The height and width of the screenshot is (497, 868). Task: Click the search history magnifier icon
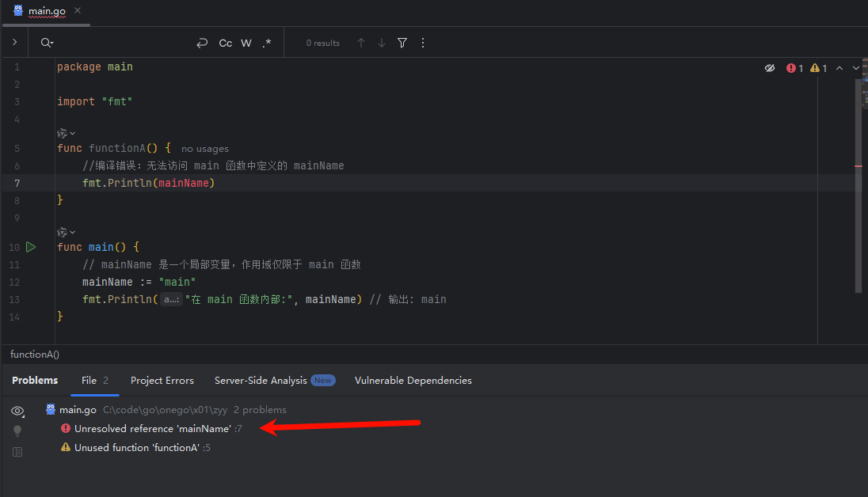[47, 43]
